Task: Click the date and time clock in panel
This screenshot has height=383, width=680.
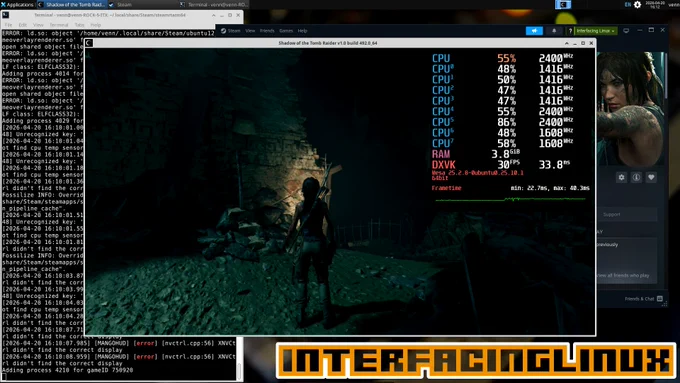Action: (x=655, y=4)
